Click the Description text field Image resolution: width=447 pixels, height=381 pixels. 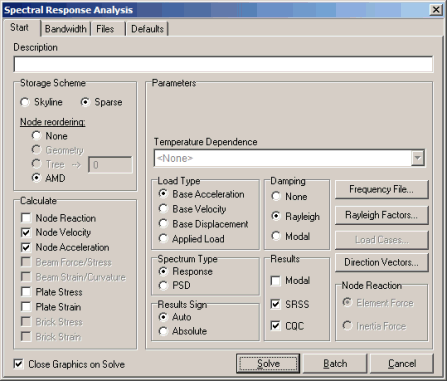coord(223,64)
